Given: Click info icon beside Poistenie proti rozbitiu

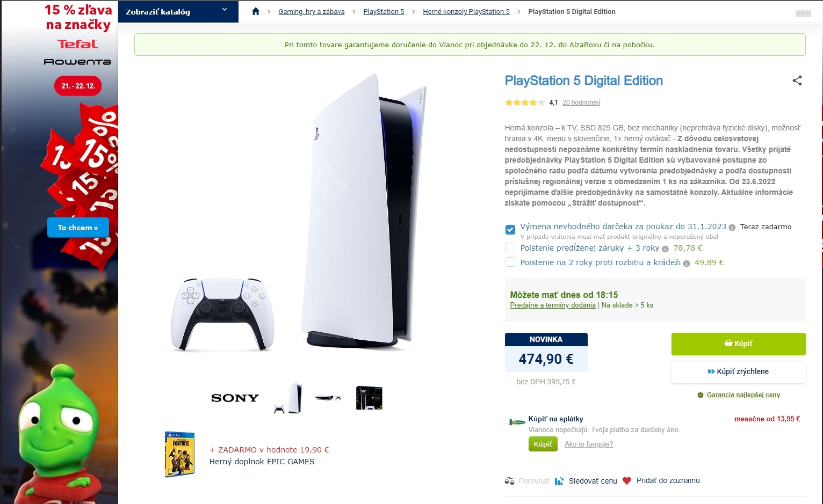Looking at the screenshot, I should (687, 264).
